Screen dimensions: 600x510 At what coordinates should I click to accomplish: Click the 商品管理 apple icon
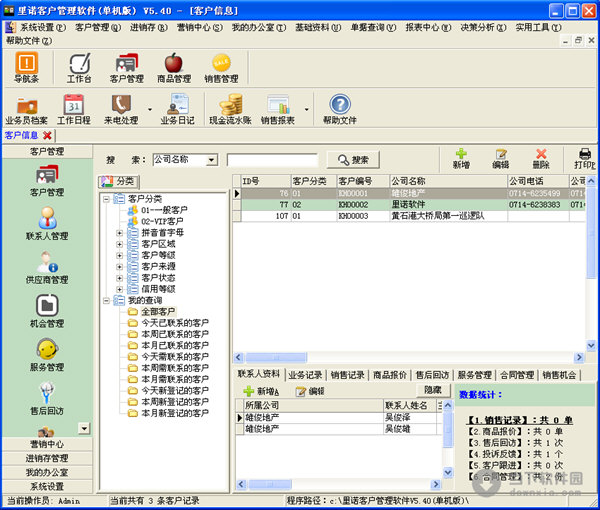[x=174, y=68]
